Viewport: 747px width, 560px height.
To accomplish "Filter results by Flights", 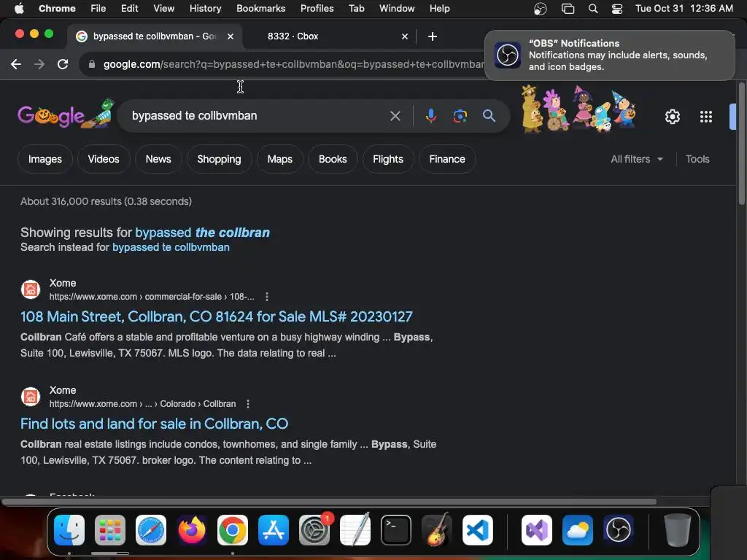I will click(x=388, y=159).
